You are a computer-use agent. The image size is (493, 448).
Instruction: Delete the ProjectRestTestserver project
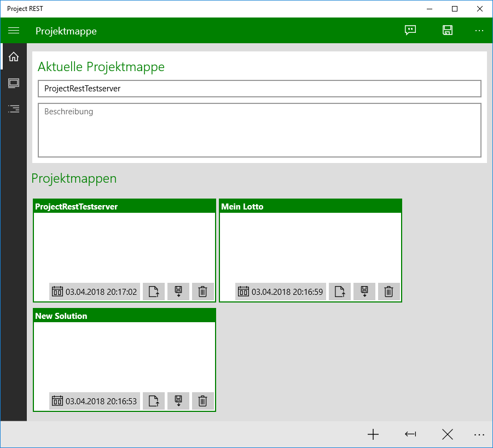tap(203, 292)
